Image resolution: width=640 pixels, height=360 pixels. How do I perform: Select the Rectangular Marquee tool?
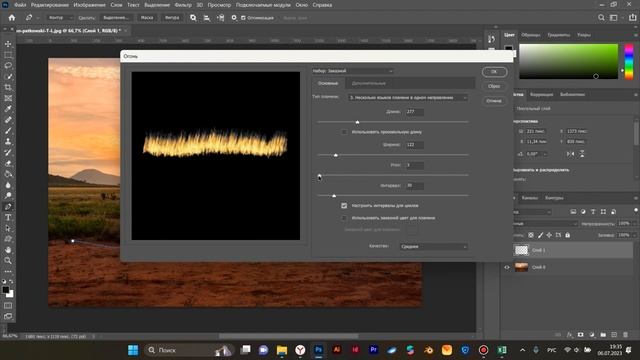8,55
